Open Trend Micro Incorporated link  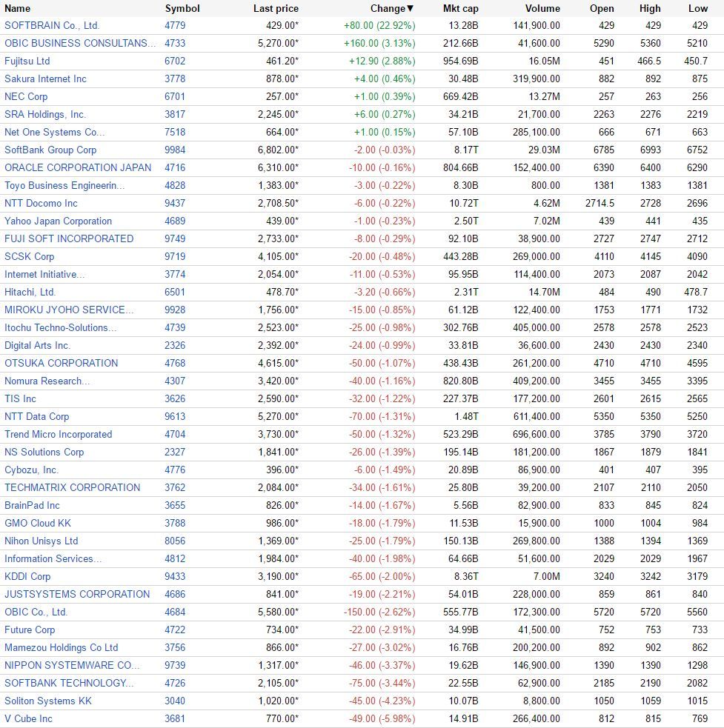(x=58, y=434)
